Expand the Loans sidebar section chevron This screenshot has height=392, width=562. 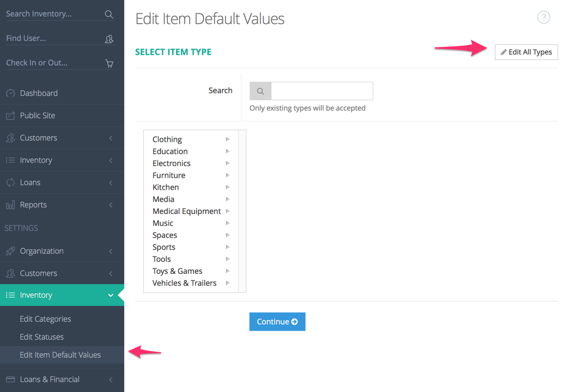pos(111,183)
